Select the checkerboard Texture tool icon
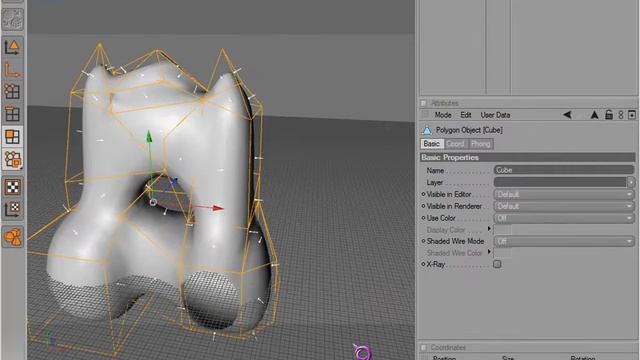This screenshot has width=640, height=360. [13, 187]
